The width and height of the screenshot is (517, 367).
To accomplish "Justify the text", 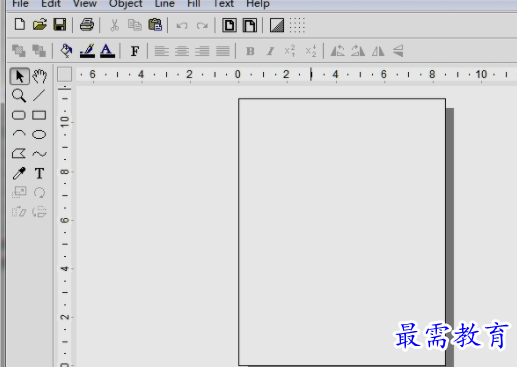I will click(223, 51).
